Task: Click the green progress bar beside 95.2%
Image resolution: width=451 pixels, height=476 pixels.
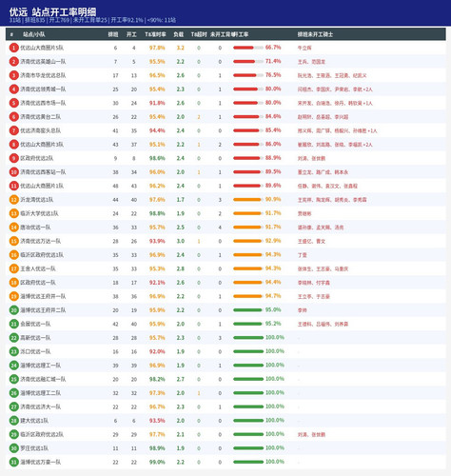Action: tap(248, 324)
